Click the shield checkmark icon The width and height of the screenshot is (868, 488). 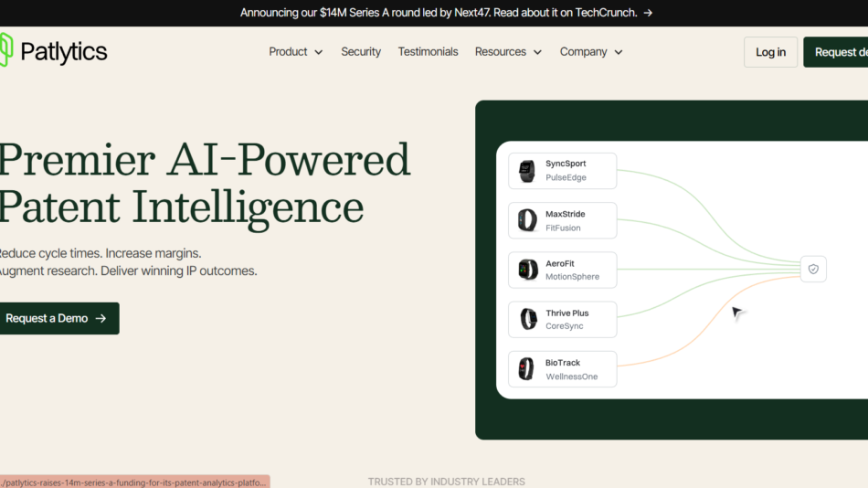pyautogui.click(x=813, y=269)
